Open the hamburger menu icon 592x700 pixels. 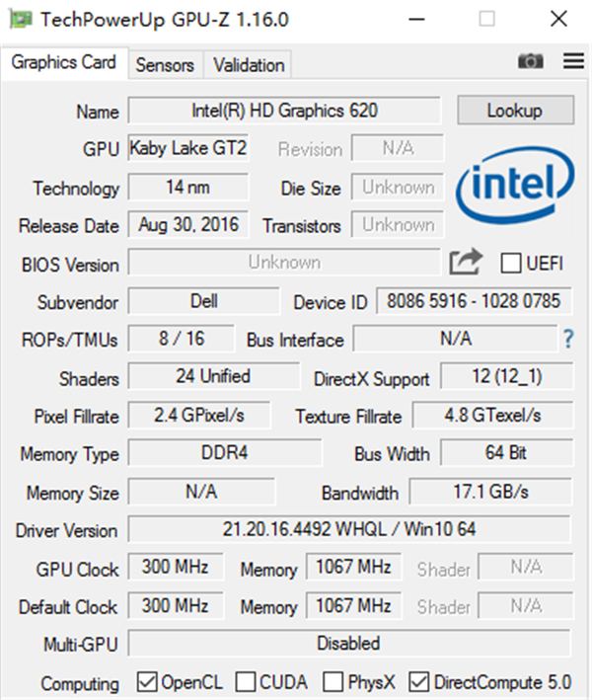coord(573,60)
